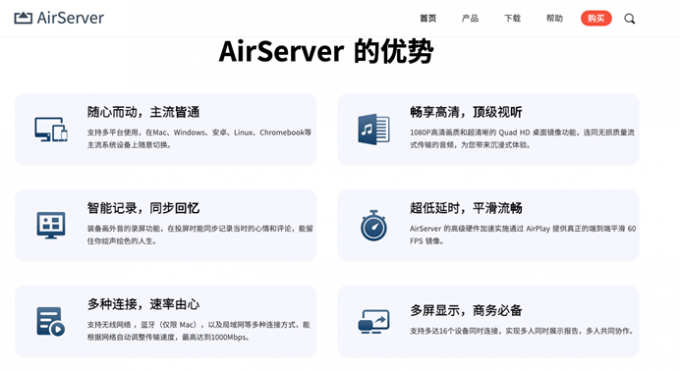Viewport: 680px width, 371px height.
Task: Click the multi-screen share arrow icon
Action: 374,322
